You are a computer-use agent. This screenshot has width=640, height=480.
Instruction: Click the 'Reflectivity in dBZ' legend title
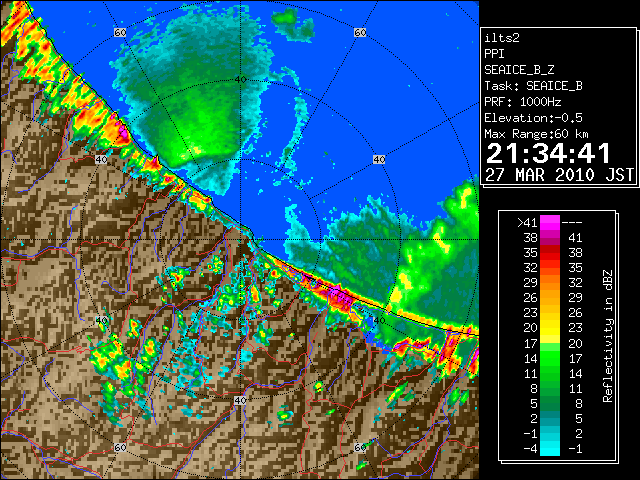(608, 336)
